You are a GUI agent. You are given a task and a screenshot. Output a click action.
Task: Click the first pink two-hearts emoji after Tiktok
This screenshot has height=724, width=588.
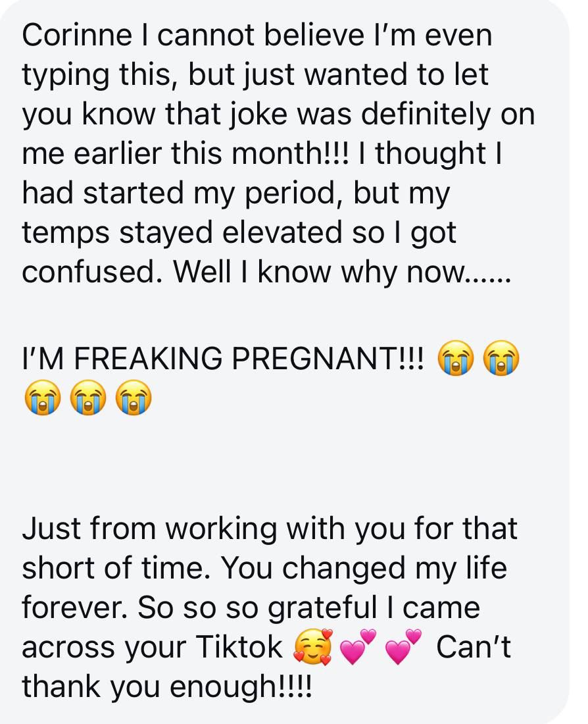pyautogui.click(x=358, y=648)
